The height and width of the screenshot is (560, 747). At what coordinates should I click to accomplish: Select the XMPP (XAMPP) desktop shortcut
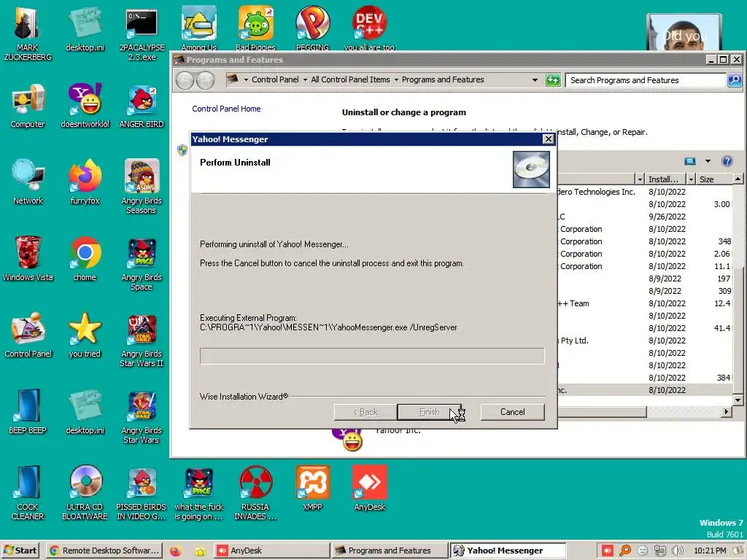coord(312,488)
